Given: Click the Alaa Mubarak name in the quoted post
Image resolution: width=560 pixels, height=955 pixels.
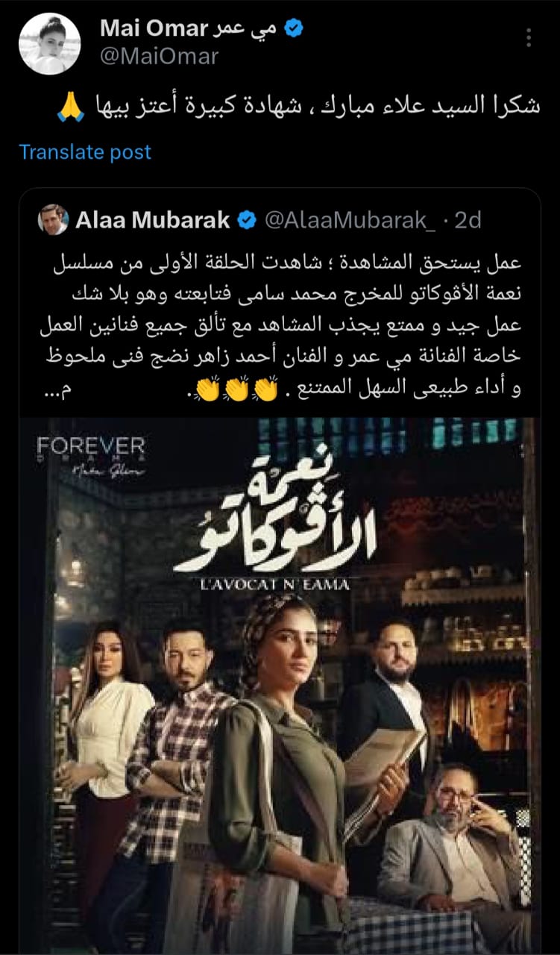Looking at the screenshot, I should click(x=153, y=220).
